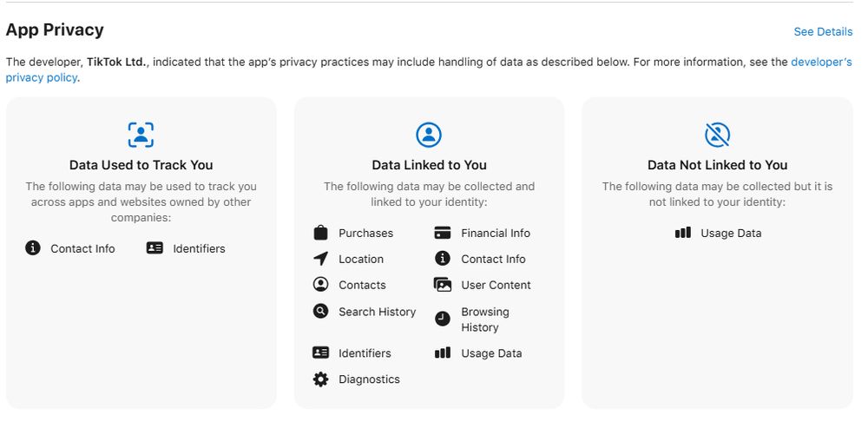Image resolution: width=868 pixels, height=422 pixels.
Task: Click the See Details link
Action: (x=822, y=31)
